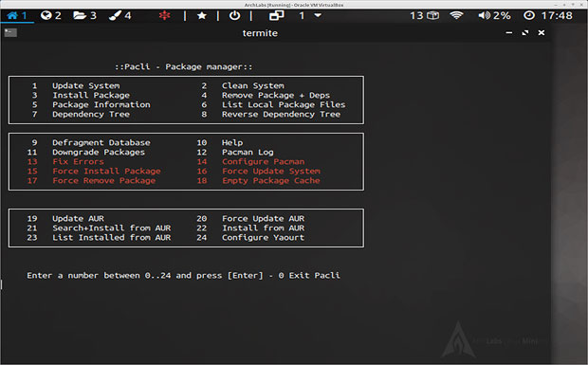Select Install from AUR option 22
This screenshot has width=588, height=365.
264,228
